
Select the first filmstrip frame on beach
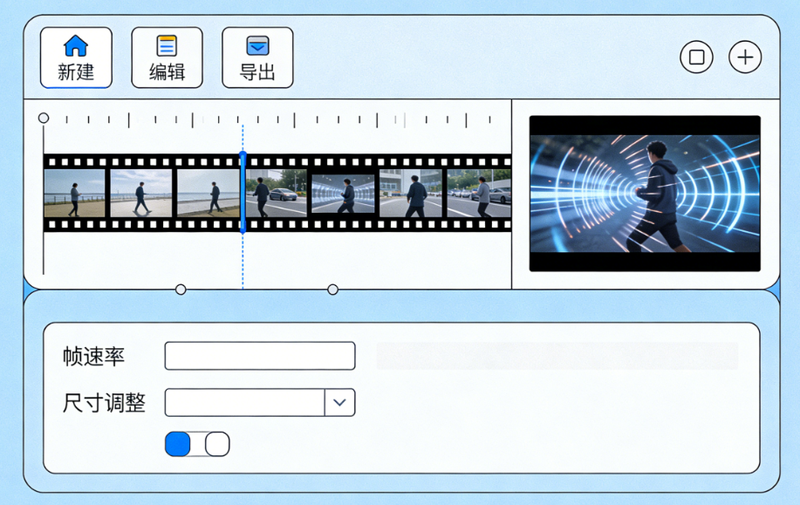click(x=74, y=192)
